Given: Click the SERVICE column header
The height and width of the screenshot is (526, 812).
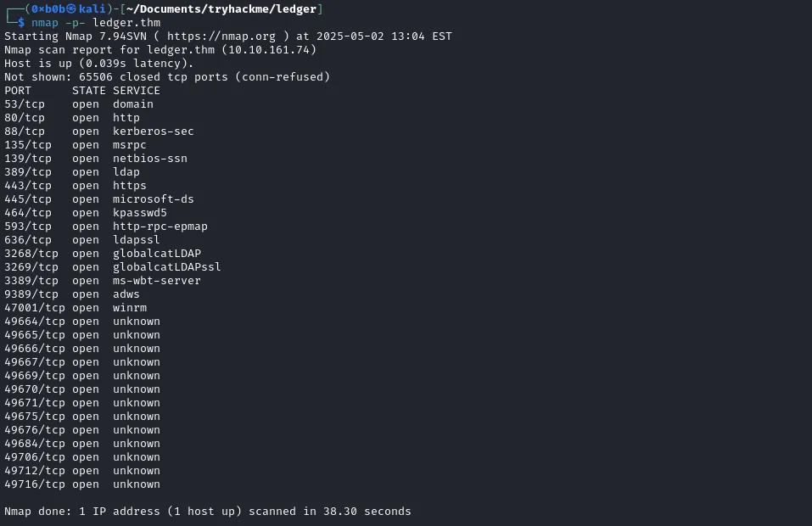Looking at the screenshot, I should pos(136,91).
